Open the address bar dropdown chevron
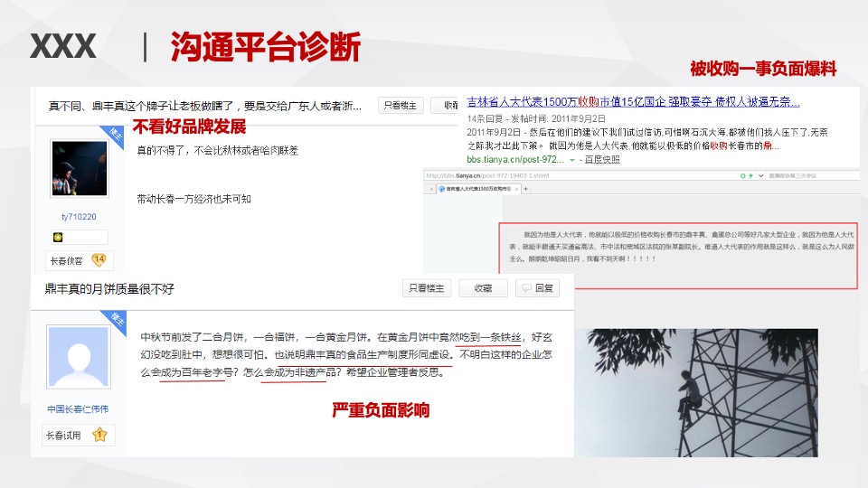 tap(760, 175)
